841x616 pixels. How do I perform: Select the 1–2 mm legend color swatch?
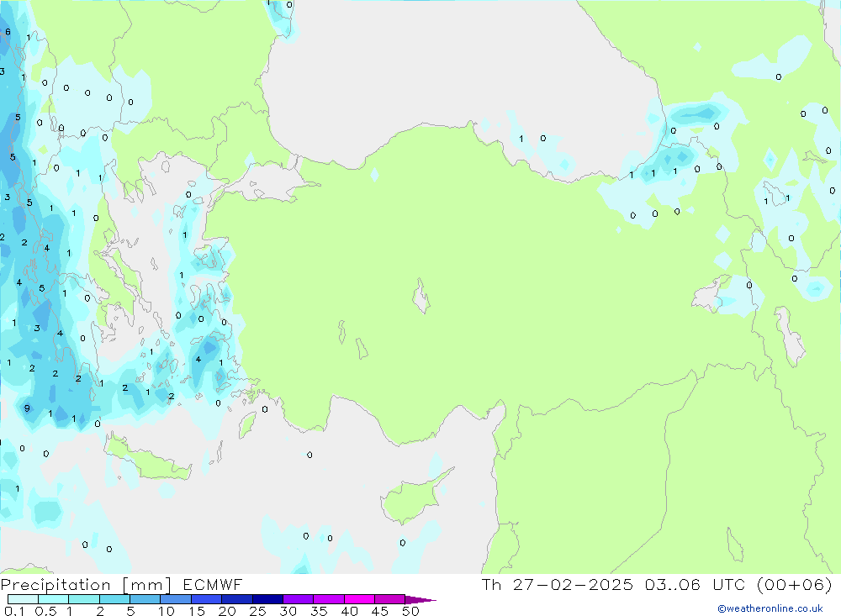pos(83,599)
